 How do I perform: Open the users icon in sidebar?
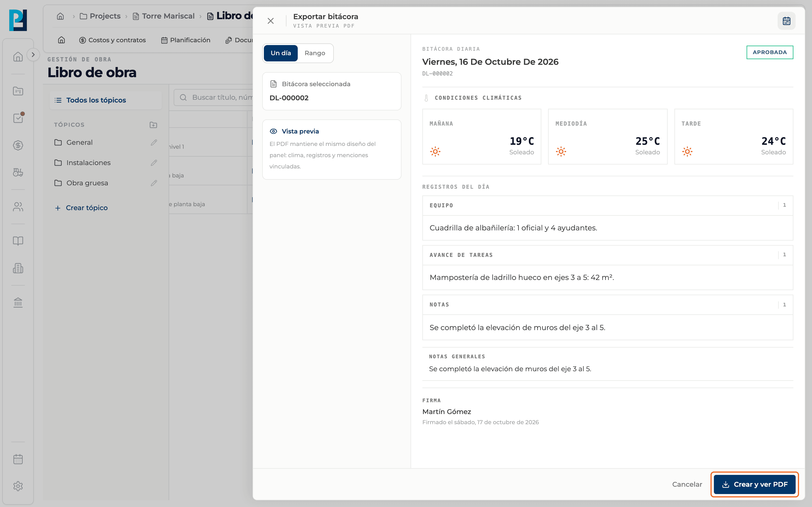point(18,206)
